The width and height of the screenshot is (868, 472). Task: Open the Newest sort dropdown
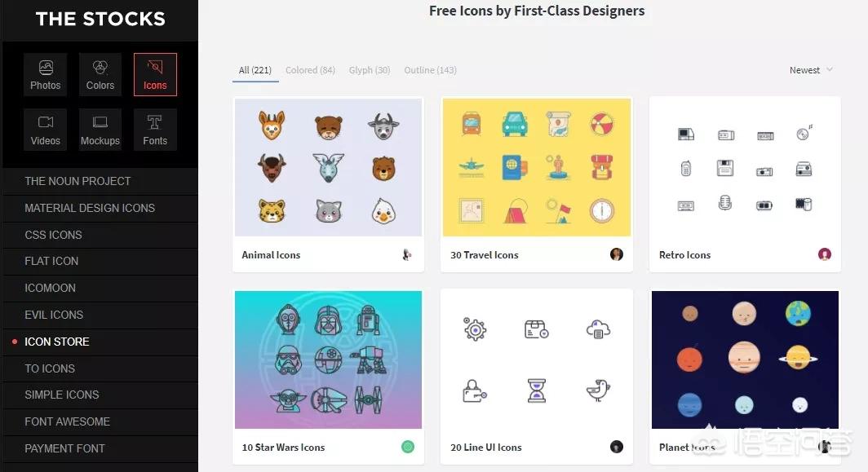pos(811,70)
